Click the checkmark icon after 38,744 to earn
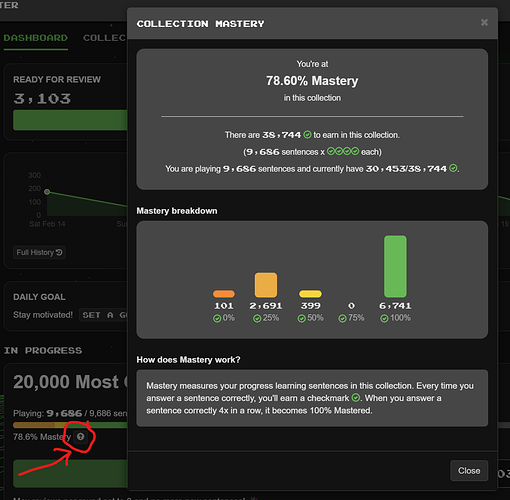Screen dimensions: 510x500 tap(308, 135)
